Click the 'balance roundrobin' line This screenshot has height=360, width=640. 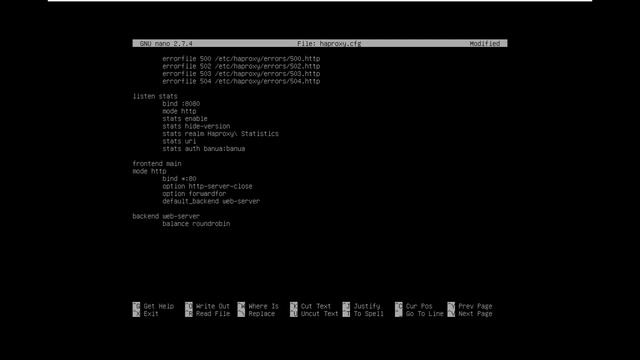pos(196,224)
